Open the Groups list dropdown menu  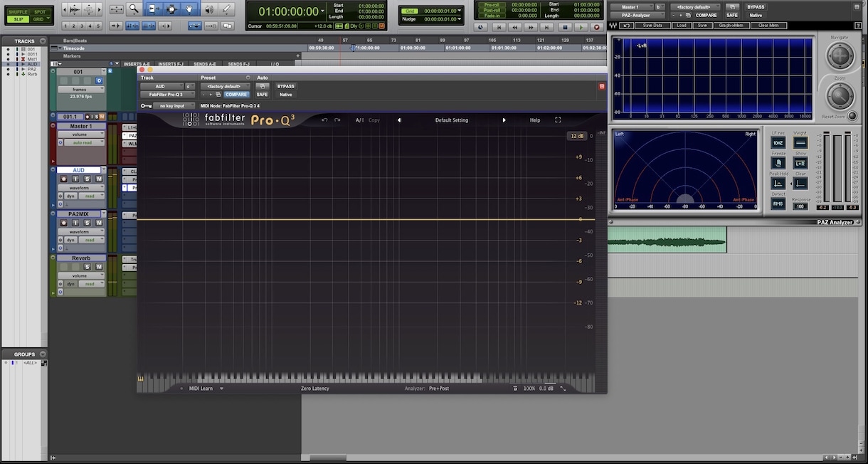point(43,354)
